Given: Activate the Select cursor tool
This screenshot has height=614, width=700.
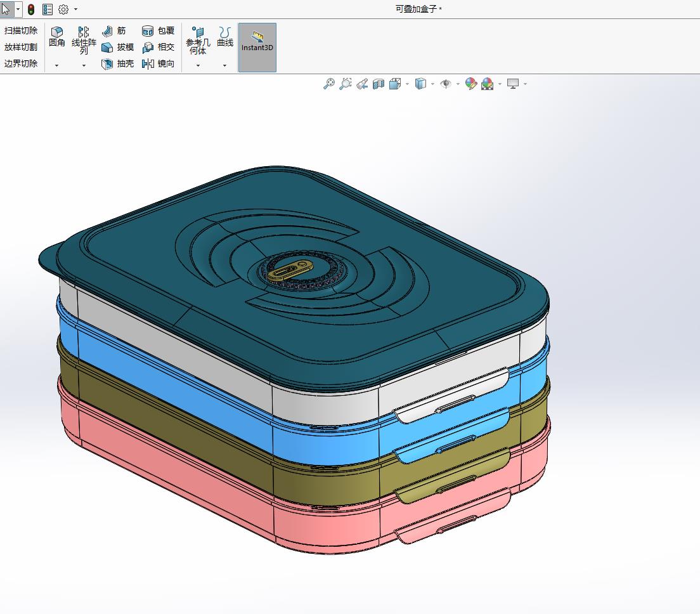Looking at the screenshot, I should click(x=6, y=9).
